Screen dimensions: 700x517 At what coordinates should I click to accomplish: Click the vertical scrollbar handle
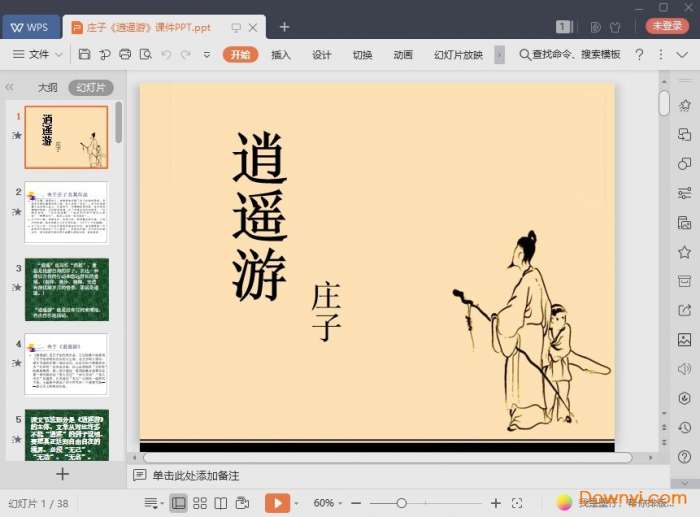[x=664, y=103]
